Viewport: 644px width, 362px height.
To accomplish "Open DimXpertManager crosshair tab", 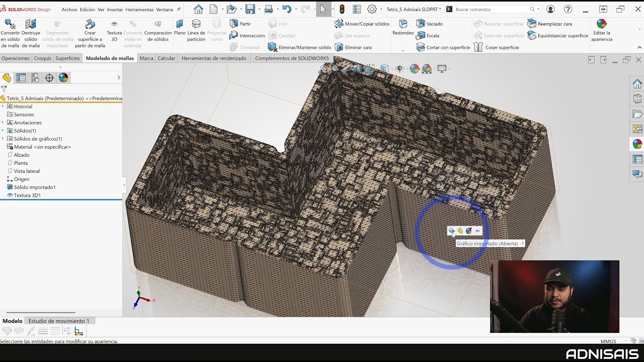I will tap(49, 77).
